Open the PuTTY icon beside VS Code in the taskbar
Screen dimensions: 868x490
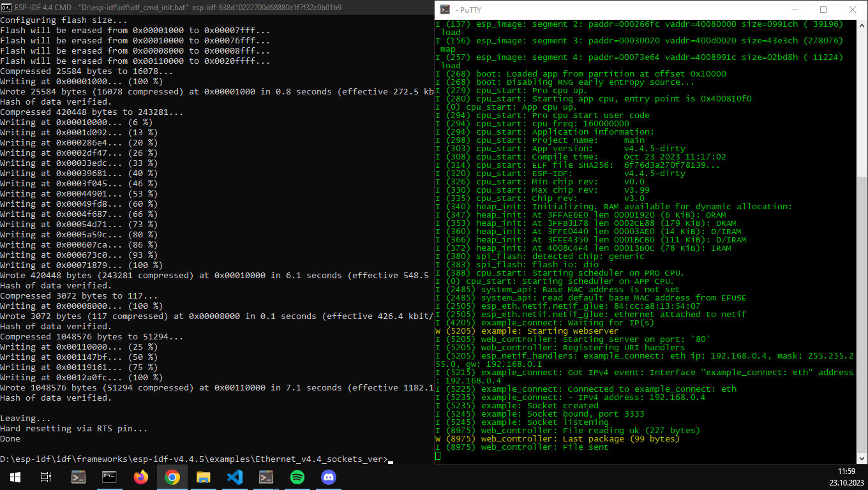[266, 477]
